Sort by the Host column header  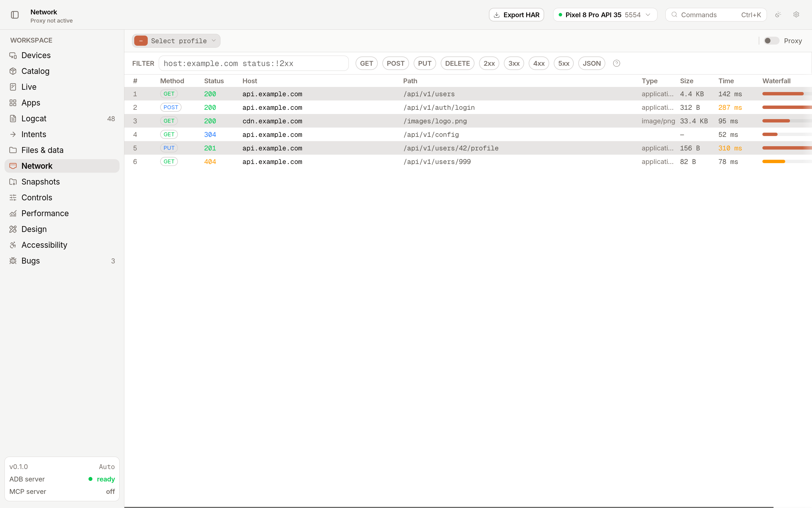coord(250,81)
